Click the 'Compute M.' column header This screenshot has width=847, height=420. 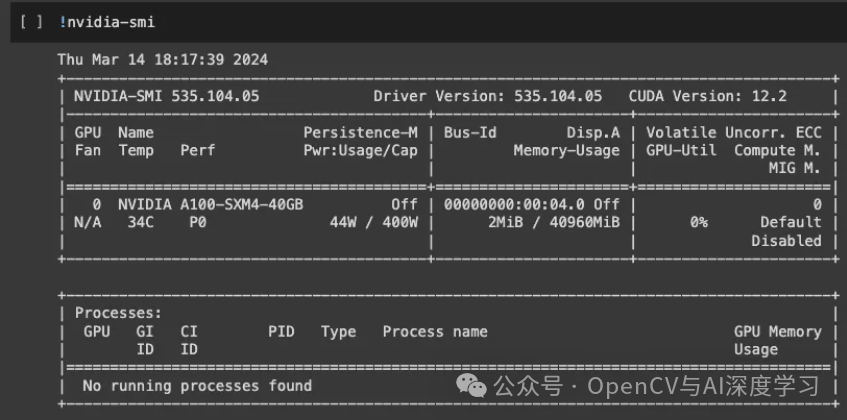(x=777, y=151)
